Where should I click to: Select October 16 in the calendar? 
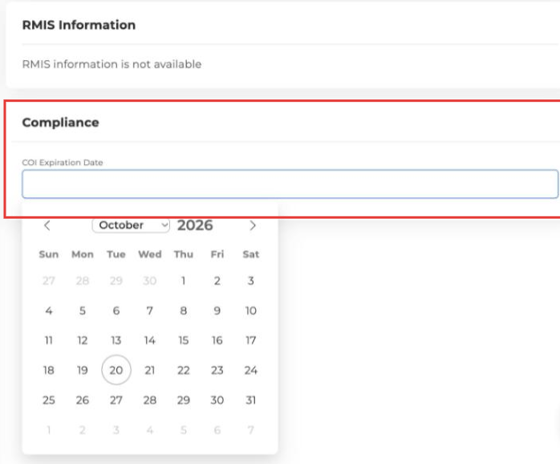pos(217,340)
